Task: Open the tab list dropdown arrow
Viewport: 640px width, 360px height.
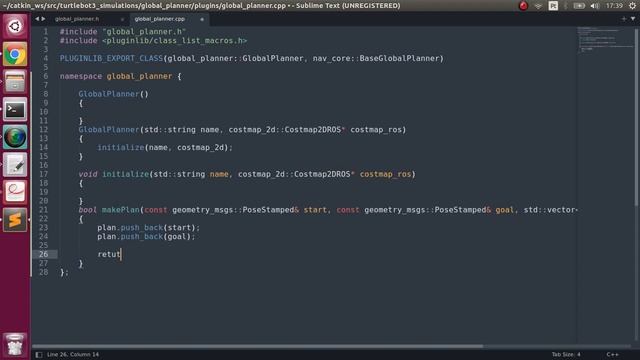Action: pyautogui.click(x=633, y=19)
